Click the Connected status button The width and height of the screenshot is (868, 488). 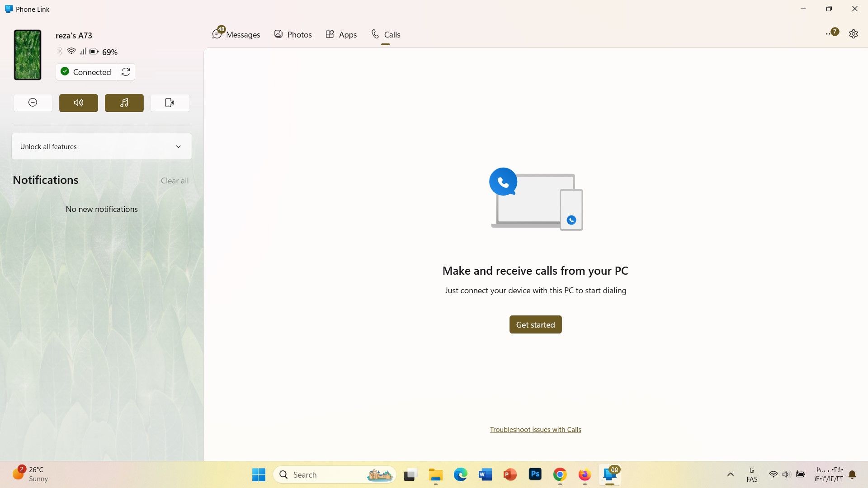coord(86,72)
